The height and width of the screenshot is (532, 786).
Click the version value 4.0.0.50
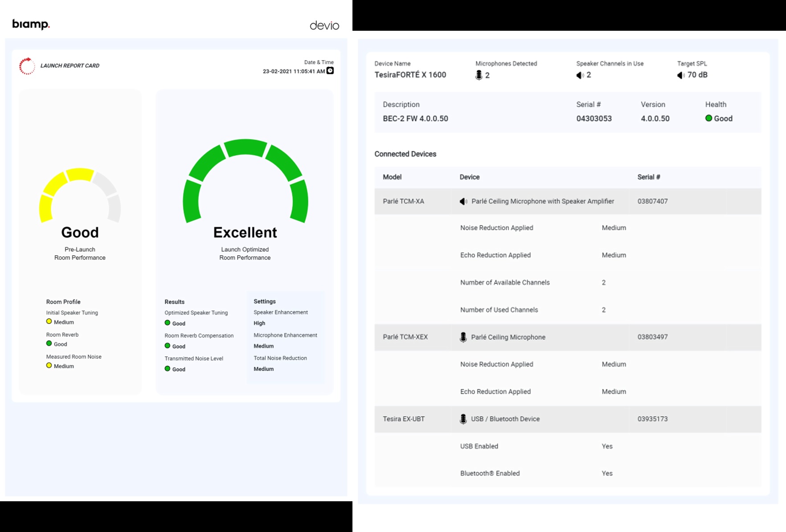coord(655,119)
